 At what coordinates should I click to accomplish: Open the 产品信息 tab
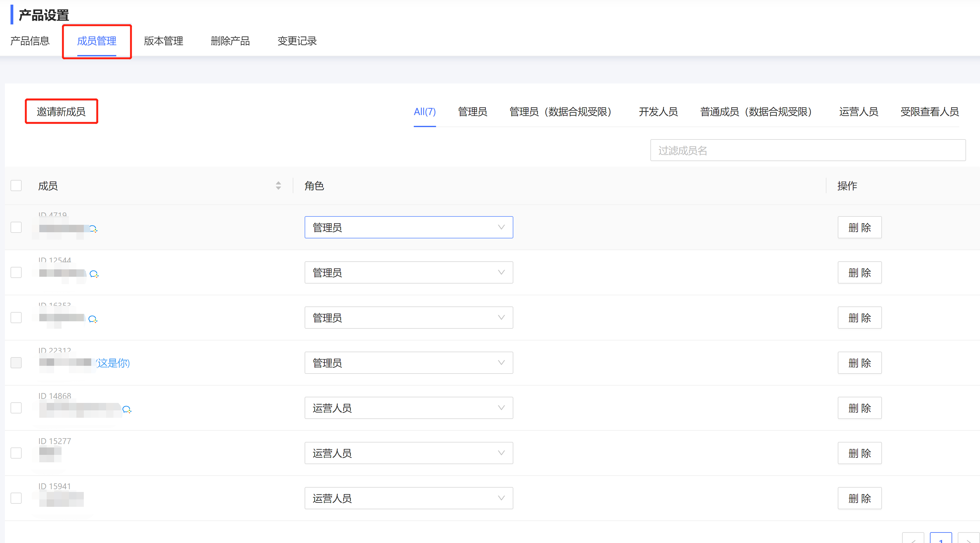(x=30, y=41)
